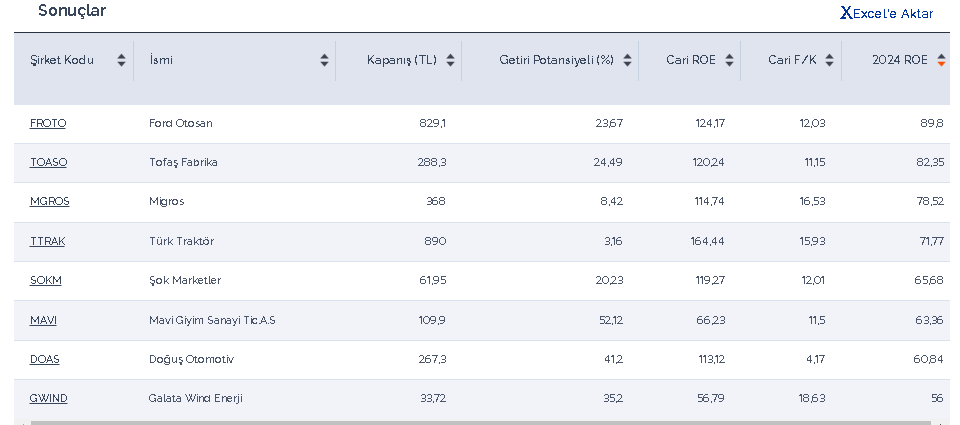This screenshot has width=960, height=425.
Task: Open the SOKM stock link
Action: click(x=45, y=280)
